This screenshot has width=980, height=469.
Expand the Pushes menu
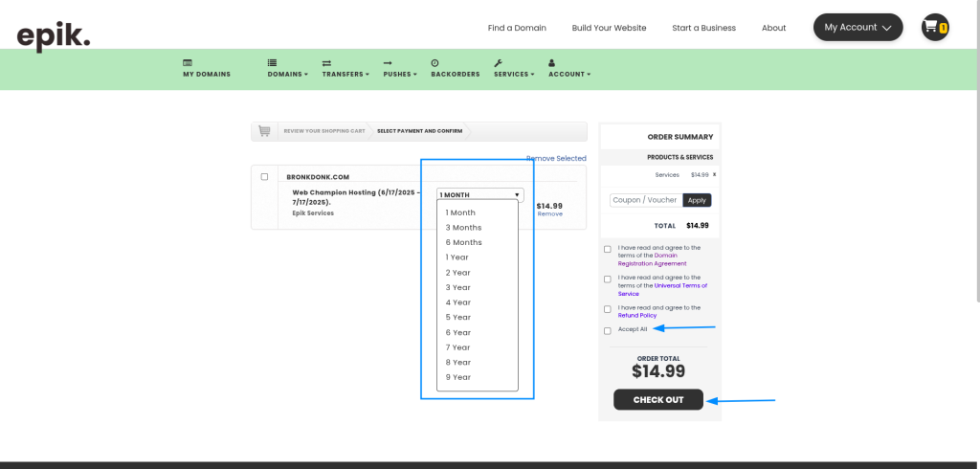click(x=400, y=69)
